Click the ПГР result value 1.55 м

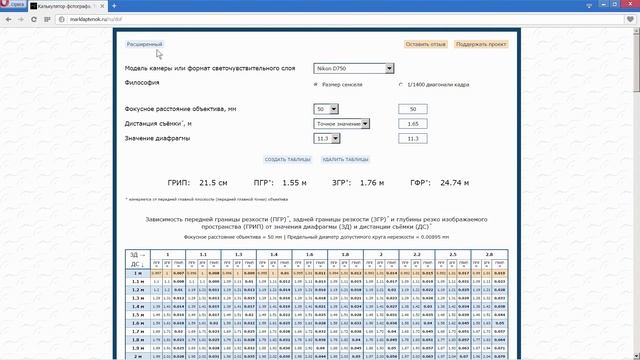(x=294, y=183)
